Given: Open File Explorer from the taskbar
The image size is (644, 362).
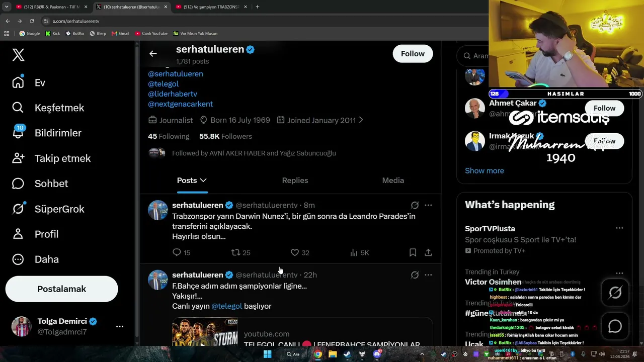Looking at the screenshot, I should [x=333, y=354].
